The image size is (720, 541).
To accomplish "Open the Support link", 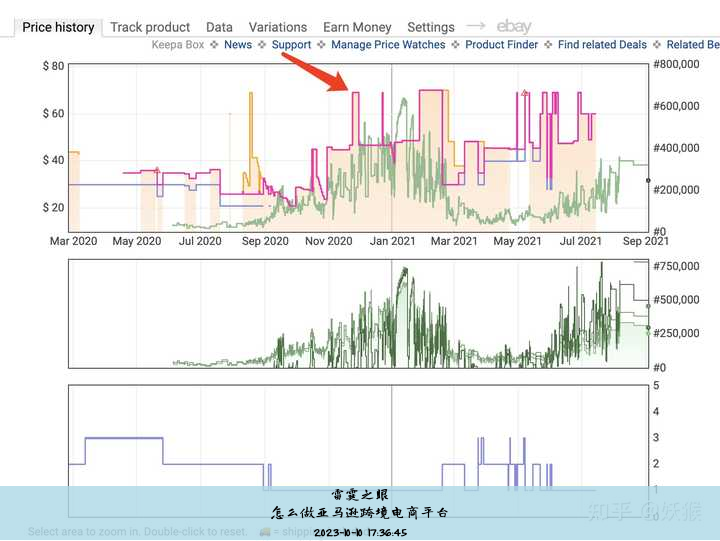I will [291, 45].
